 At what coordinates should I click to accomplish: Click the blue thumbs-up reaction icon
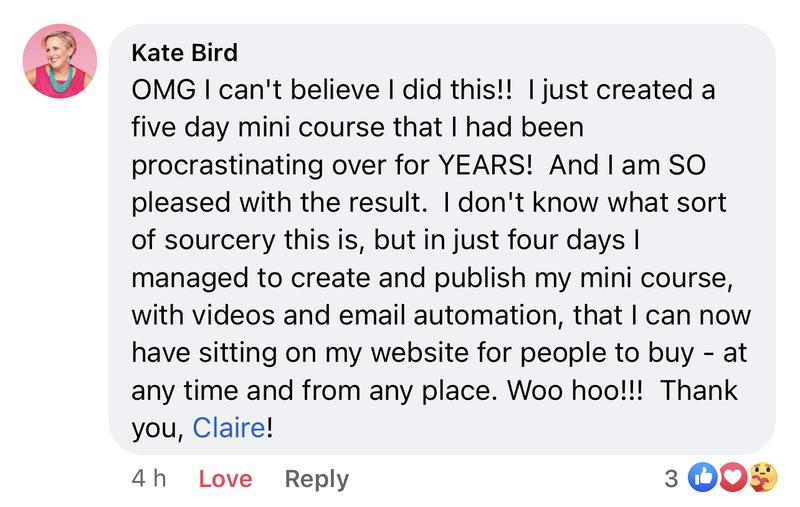[706, 479]
